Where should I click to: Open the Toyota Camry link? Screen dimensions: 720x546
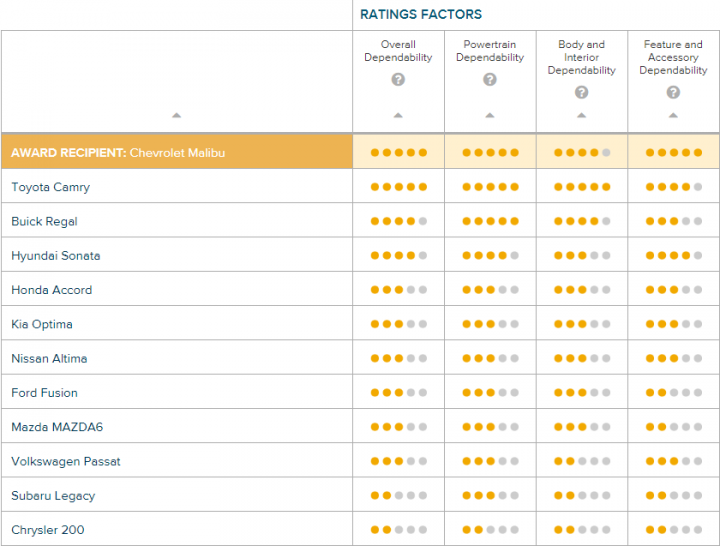pyautogui.click(x=51, y=187)
